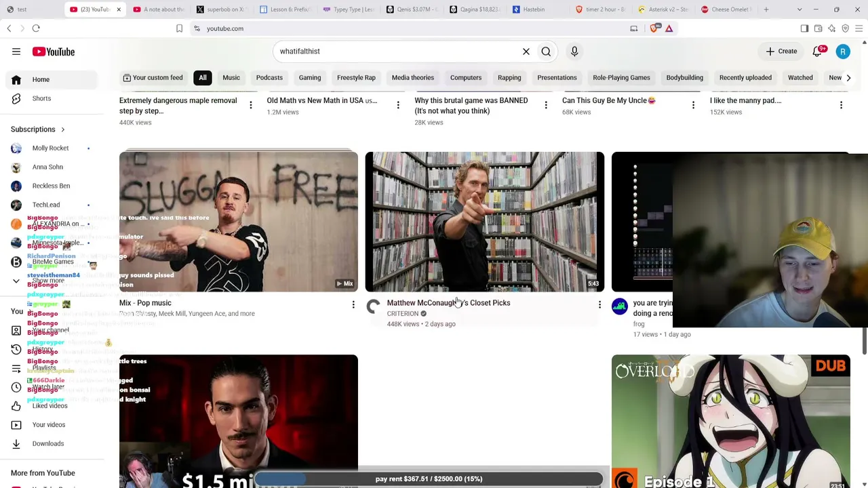Select the Music filter chip
Viewport: 868px width, 488px height.
click(x=231, y=78)
